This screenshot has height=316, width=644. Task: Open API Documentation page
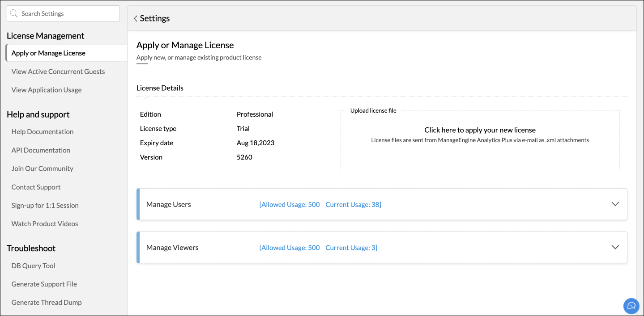tap(41, 150)
